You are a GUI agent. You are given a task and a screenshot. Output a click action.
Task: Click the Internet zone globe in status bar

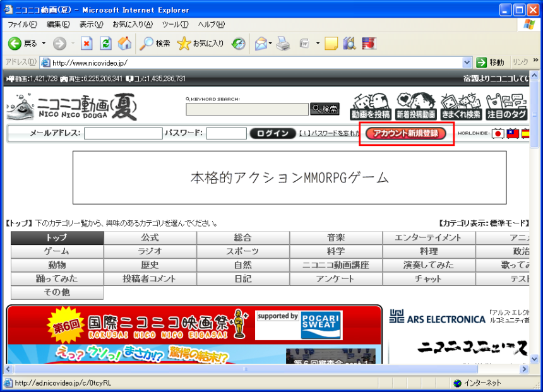458,383
